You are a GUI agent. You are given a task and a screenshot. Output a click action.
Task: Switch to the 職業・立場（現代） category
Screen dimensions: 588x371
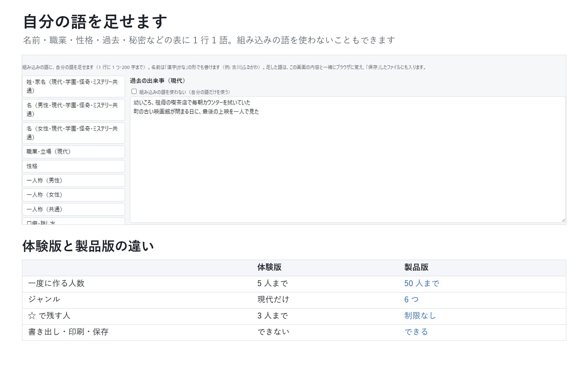73,152
